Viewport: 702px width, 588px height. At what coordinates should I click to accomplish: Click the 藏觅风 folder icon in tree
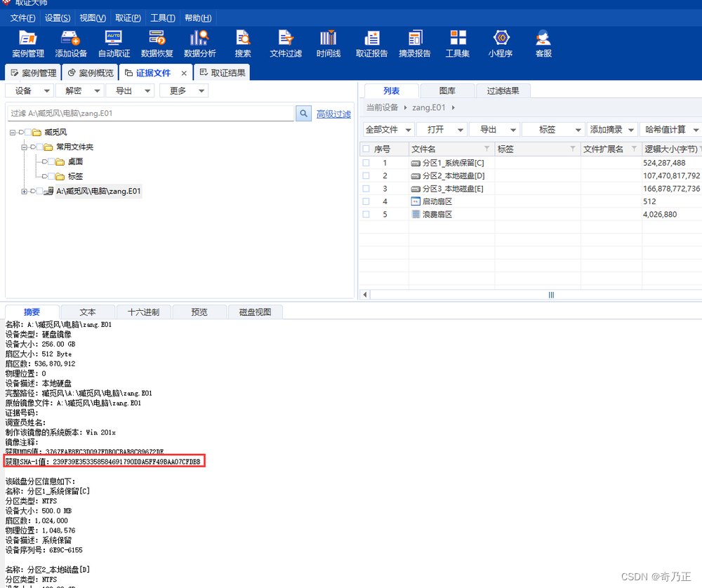37,133
